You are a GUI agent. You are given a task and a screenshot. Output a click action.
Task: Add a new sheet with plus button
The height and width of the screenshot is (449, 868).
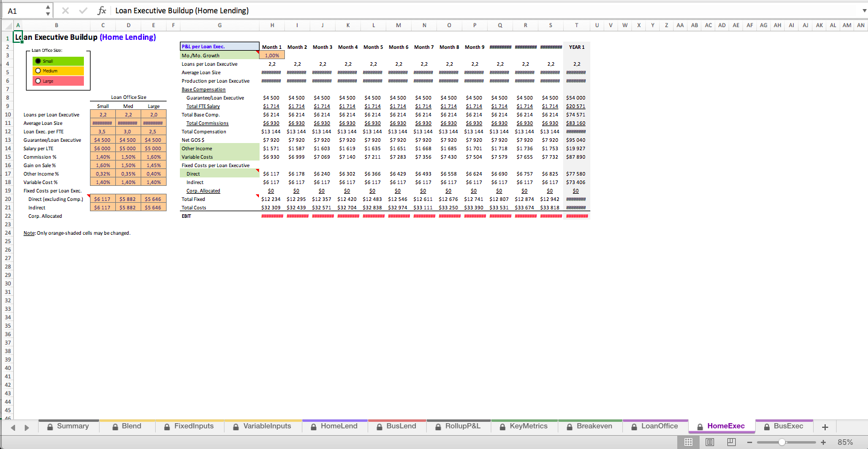coord(825,427)
